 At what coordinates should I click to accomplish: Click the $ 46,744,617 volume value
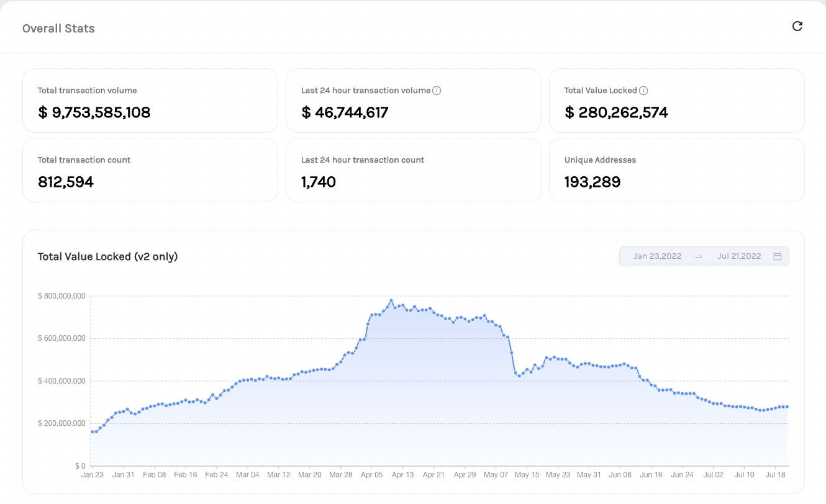[x=345, y=112]
